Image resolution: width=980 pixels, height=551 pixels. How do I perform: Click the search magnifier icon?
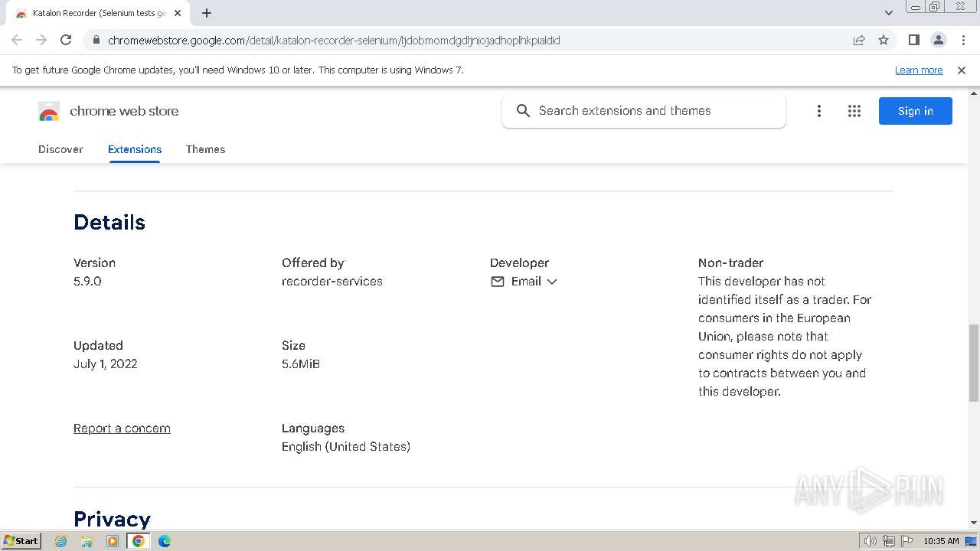[x=523, y=111]
